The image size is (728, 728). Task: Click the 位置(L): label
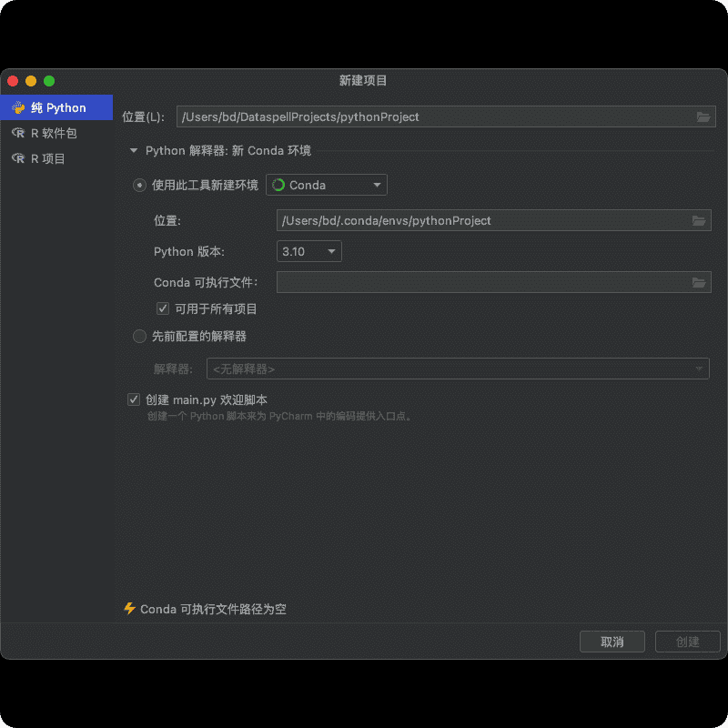point(143,117)
